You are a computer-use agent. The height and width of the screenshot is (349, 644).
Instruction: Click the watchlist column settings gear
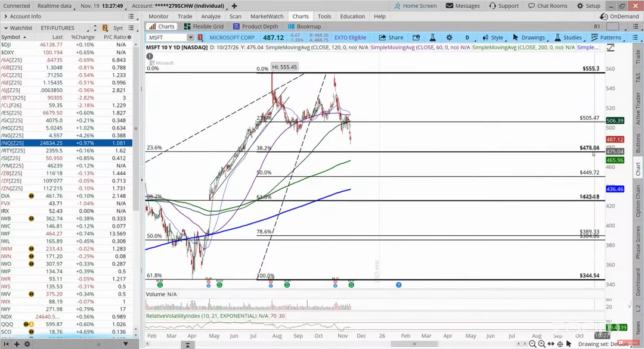tap(129, 37)
